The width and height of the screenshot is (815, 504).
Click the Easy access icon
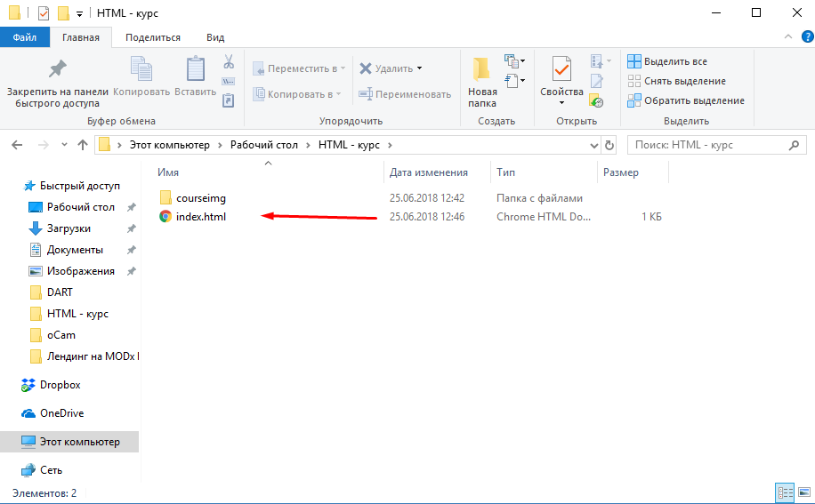point(514,81)
